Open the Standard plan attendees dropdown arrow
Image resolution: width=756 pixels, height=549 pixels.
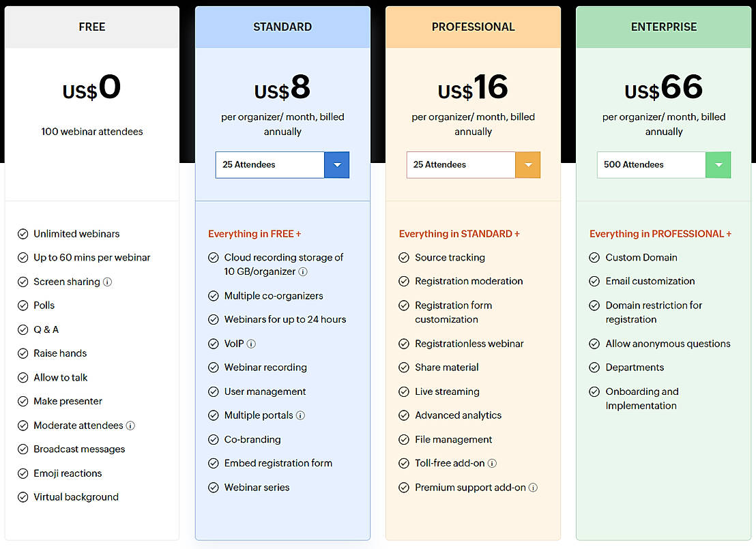[337, 165]
